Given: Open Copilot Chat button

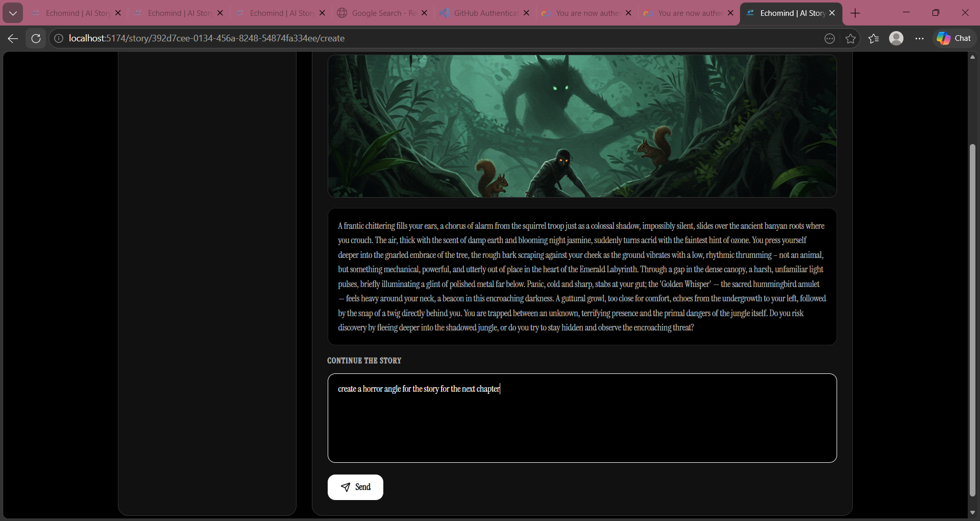Looking at the screenshot, I should 953,38.
